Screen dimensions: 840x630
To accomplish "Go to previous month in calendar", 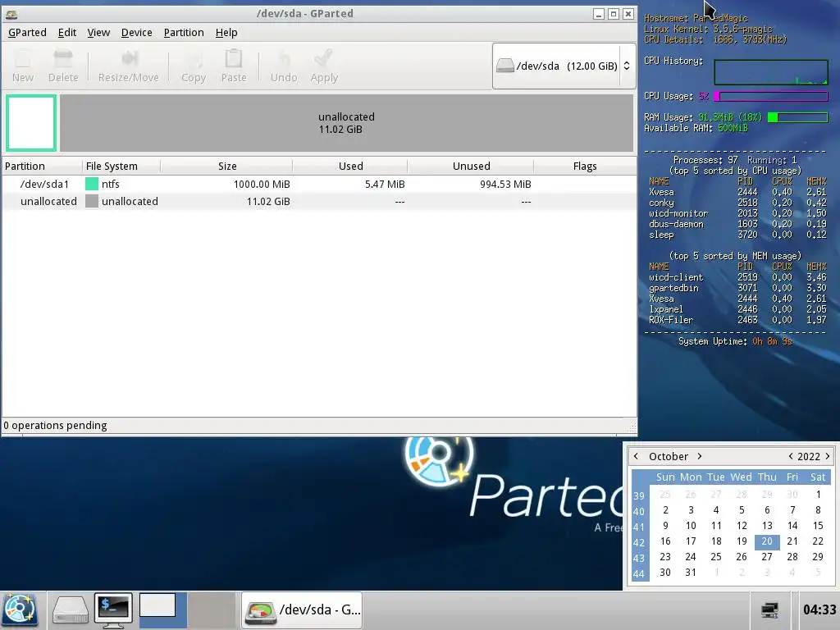I will pyautogui.click(x=636, y=456).
